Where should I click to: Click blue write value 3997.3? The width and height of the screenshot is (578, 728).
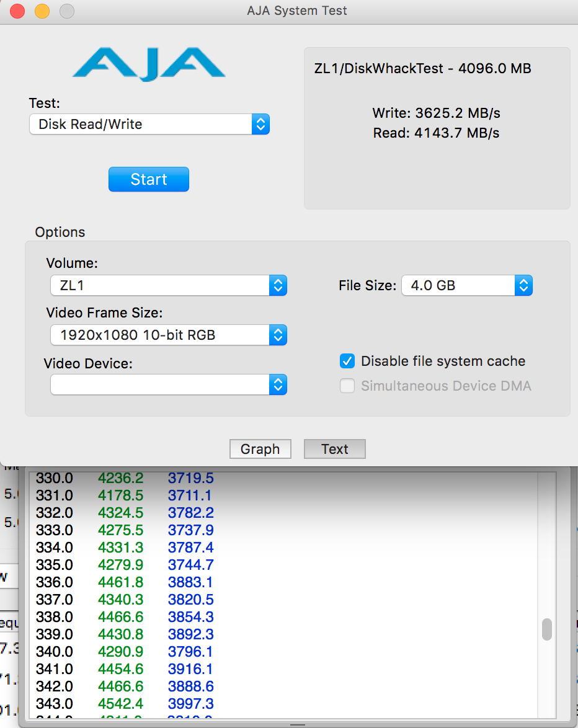(x=191, y=704)
